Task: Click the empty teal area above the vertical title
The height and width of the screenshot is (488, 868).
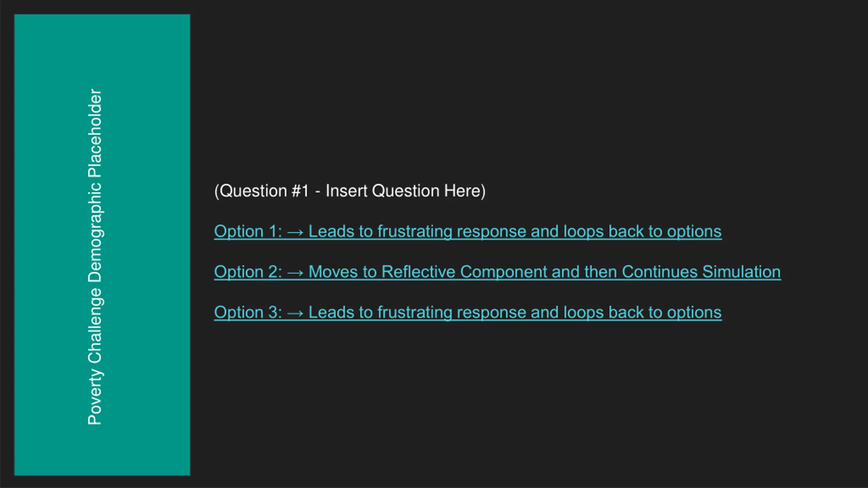Action: click(x=102, y=51)
